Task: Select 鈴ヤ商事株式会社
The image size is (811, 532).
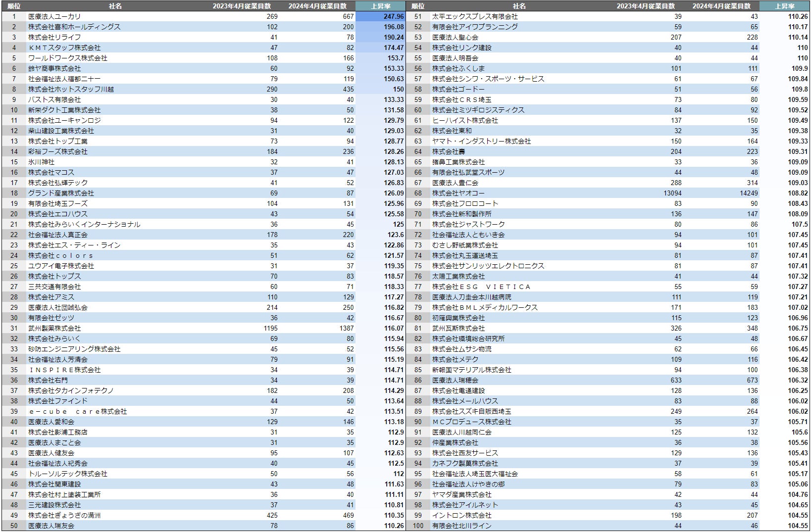Action: point(54,68)
